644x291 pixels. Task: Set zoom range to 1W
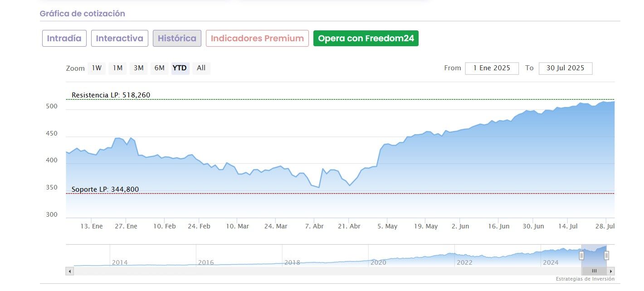pos(97,68)
